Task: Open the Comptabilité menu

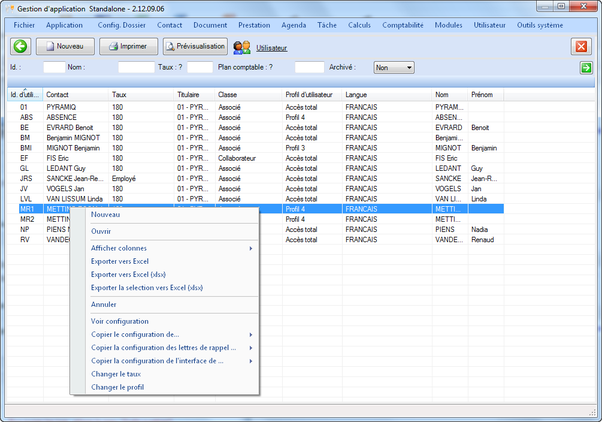Action: pyautogui.click(x=402, y=24)
